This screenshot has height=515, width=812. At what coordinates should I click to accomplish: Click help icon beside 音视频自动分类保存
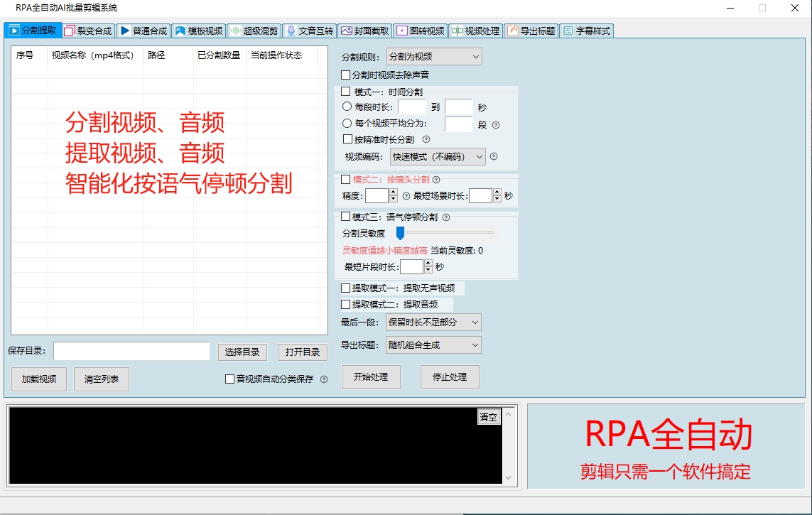coord(325,379)
